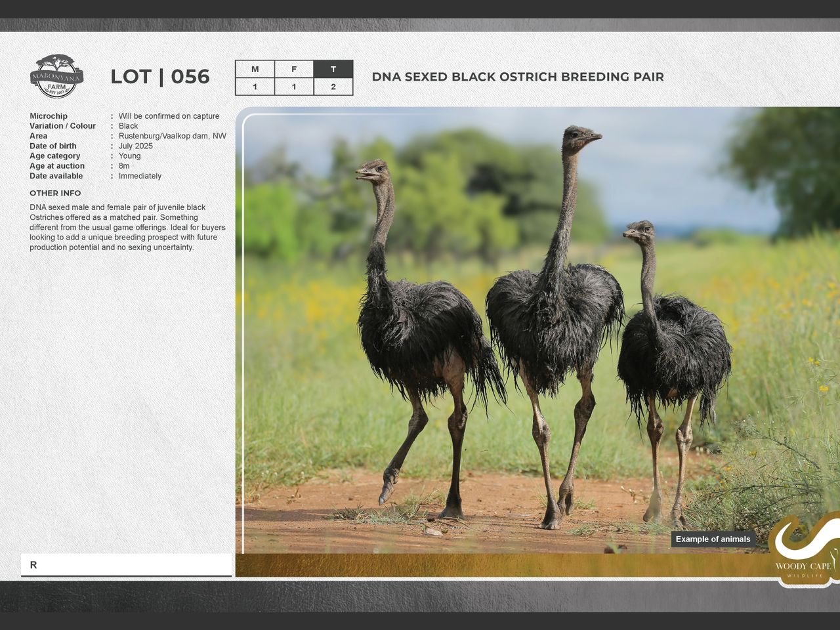Click the total count value 2
Image resolution: width=840 pixels, height=630 pixels.
tap(333, 87)
